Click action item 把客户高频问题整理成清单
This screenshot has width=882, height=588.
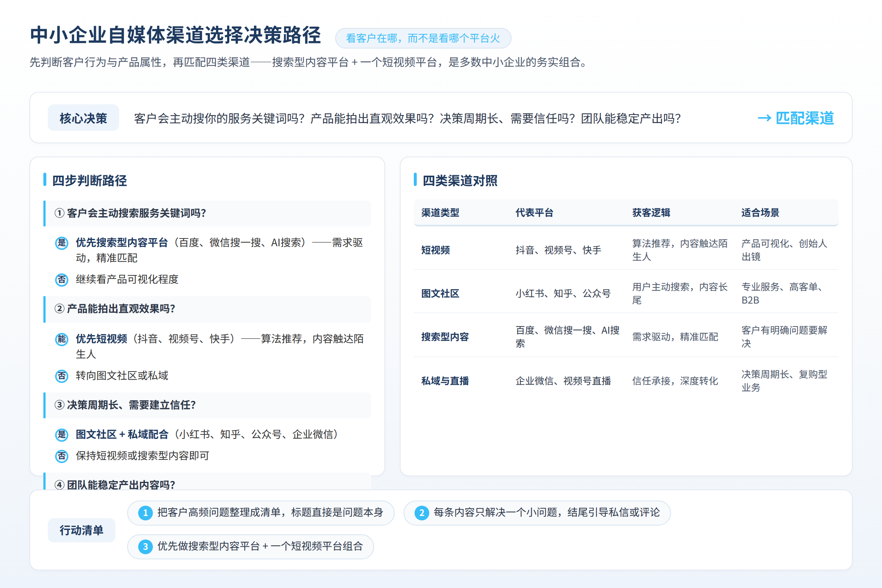(261, 513)
